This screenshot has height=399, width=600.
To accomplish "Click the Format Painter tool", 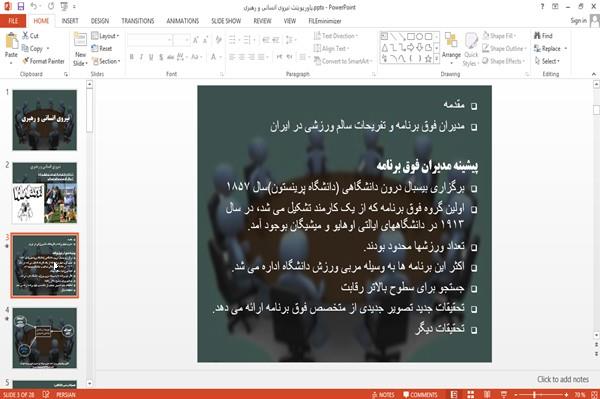I will click(43, 61).
